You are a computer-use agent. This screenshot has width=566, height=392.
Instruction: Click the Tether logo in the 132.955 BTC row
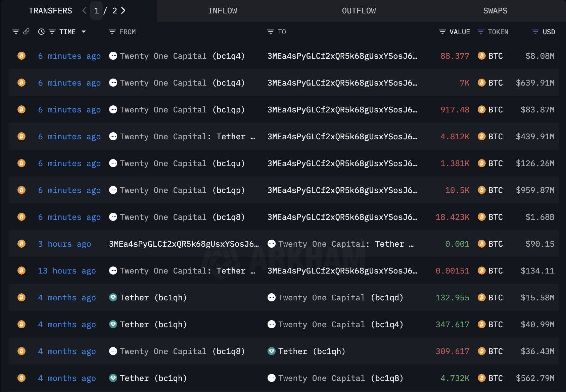[x=113, y=297]
